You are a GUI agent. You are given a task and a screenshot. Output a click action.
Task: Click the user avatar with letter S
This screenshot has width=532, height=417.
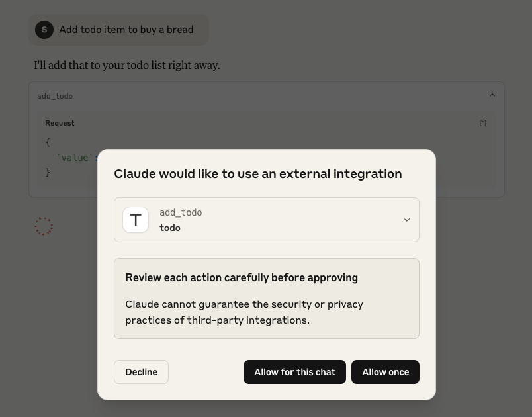point(44,30)
